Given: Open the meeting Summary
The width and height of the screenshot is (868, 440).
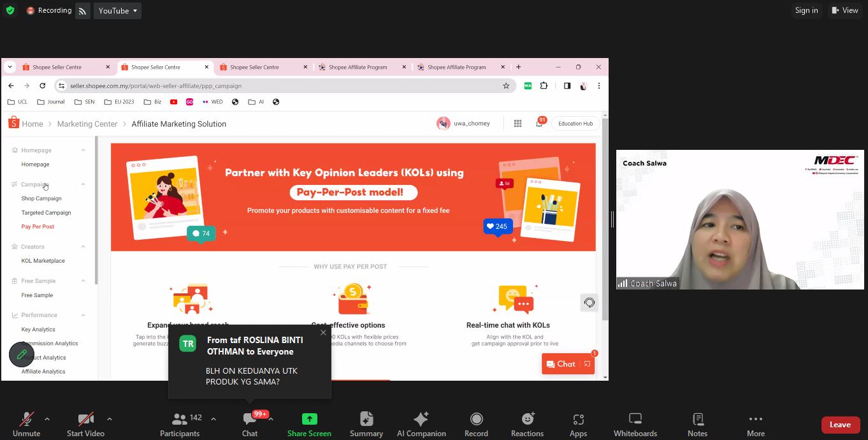Looking at the screenshot, I should pos(366,424).
